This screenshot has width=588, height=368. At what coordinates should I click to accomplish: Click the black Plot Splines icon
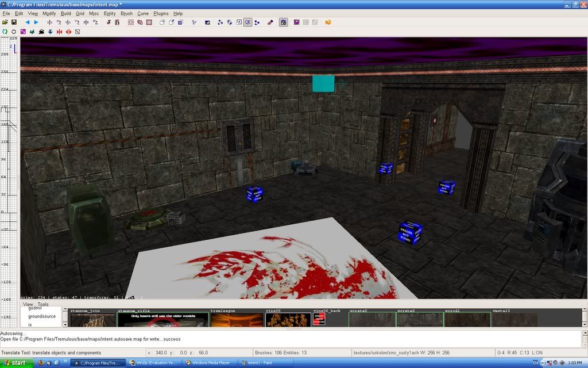click(41, 32)
